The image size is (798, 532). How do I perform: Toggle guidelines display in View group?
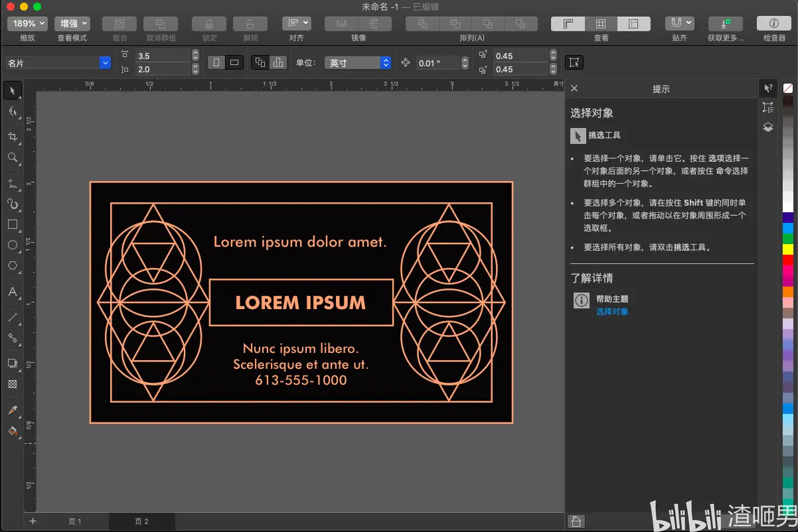click(634, 23)
